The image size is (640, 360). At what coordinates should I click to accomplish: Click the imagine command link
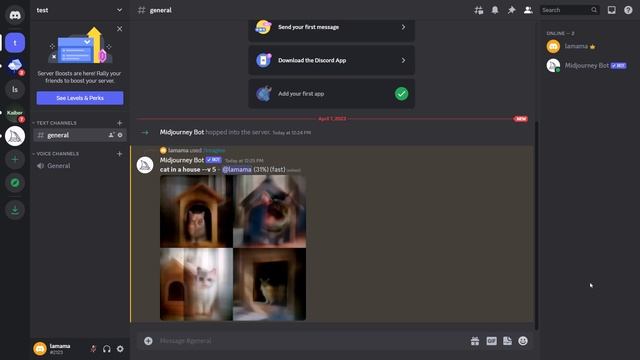[x=214, y=150]
